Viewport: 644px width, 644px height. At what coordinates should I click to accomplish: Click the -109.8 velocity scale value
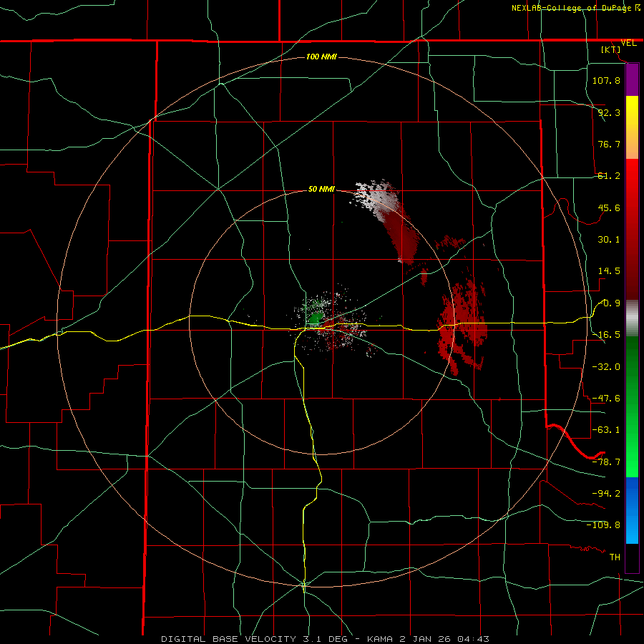(603, 525)
